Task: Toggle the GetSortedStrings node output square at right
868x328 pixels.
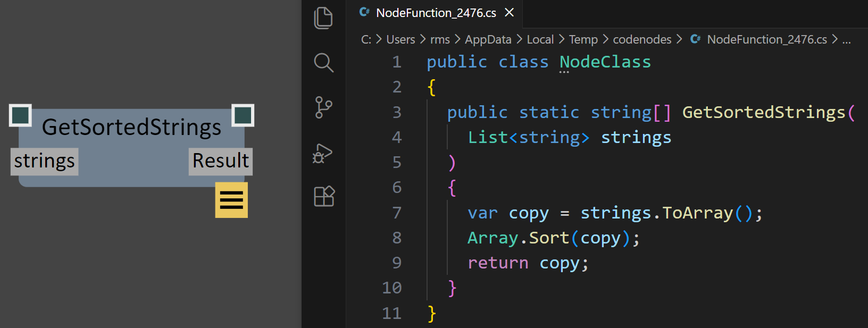Action: 243,115
